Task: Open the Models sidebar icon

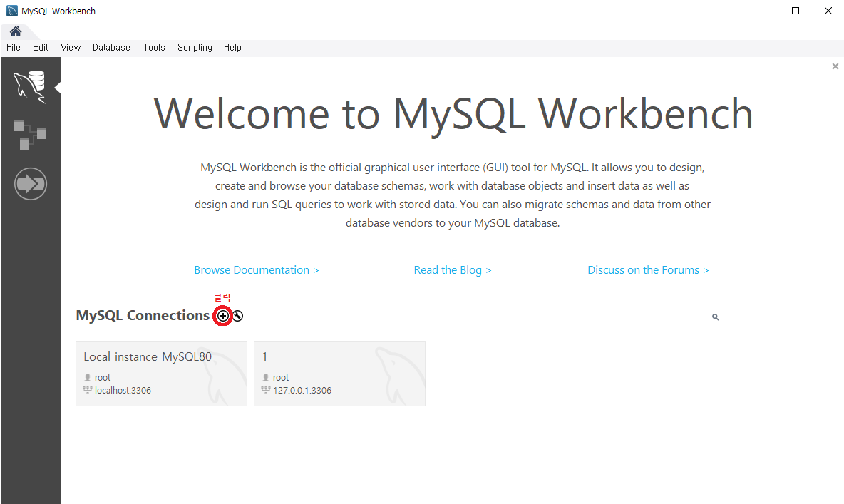Action: pos(30,135)
